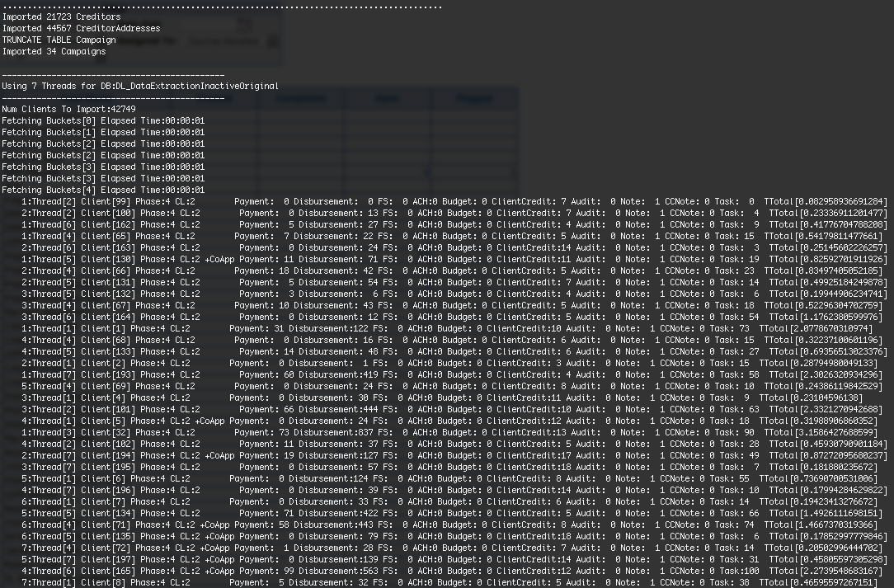This screenshot has width=894, height=588.
Task: Click the Client[32] log row
Action: coord(449,432)
